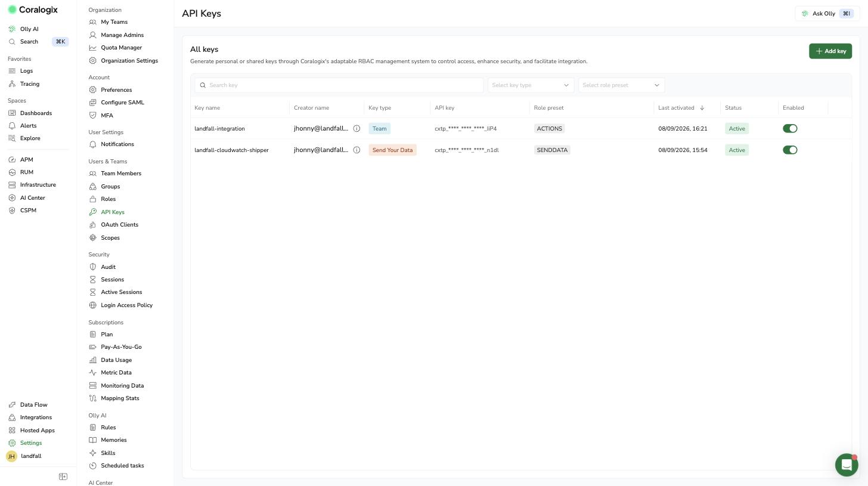Screen dimensions: 868x486
Task: Sort by the Key name column header
Action: pos(207,108)
